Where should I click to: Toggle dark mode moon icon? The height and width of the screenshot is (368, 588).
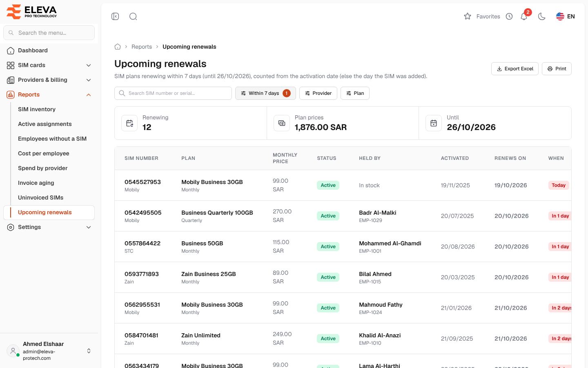[542, 16]
